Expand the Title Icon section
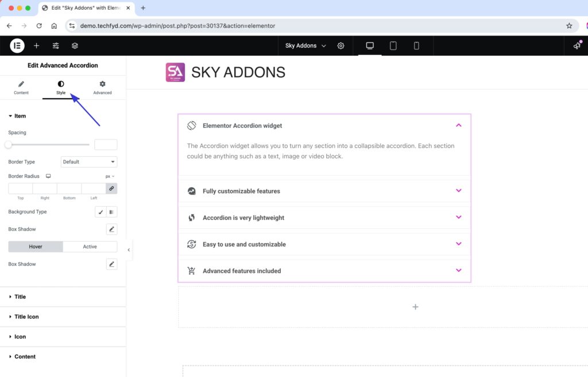The width and height of the screenshot is (588, 377). click(x=63, y=317)
